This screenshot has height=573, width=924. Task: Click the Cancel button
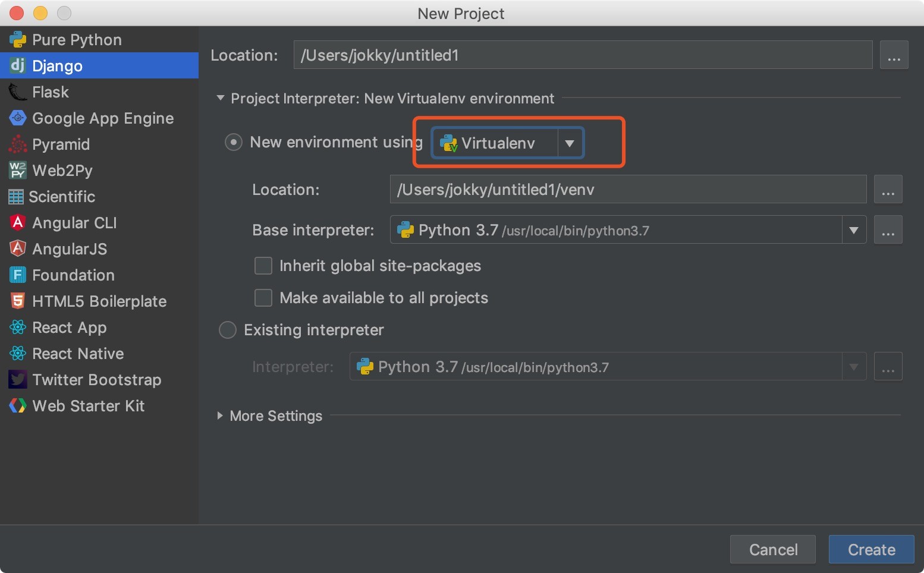pos(773,550)
